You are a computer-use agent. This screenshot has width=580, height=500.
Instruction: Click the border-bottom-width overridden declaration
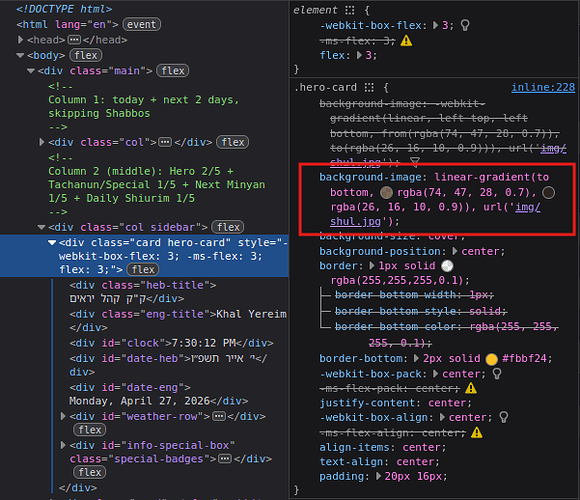[x=414, y=295]
